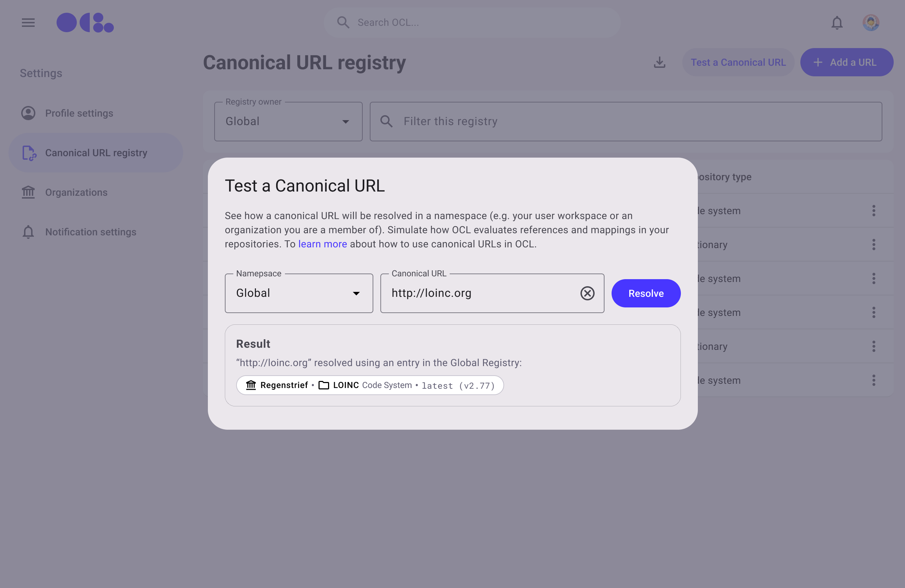Click the download registry icon
This screenshot has height=588, width=905.
tap(659, 62)
